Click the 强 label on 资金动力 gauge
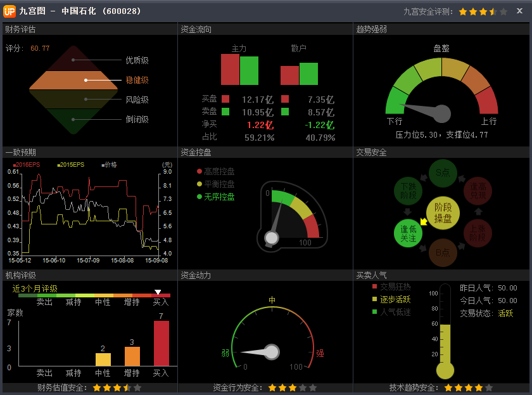The width and height of the screenshot is (532, 395). [320, 354]
